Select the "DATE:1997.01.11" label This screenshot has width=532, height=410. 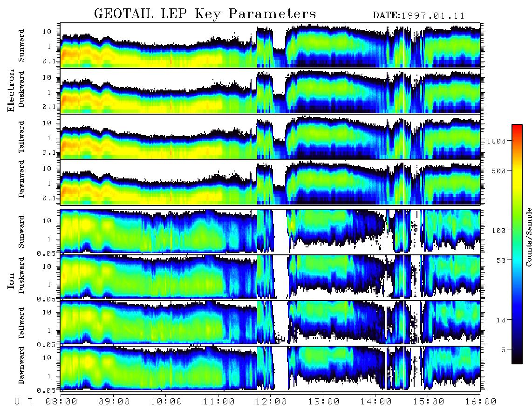click(419, 16)
